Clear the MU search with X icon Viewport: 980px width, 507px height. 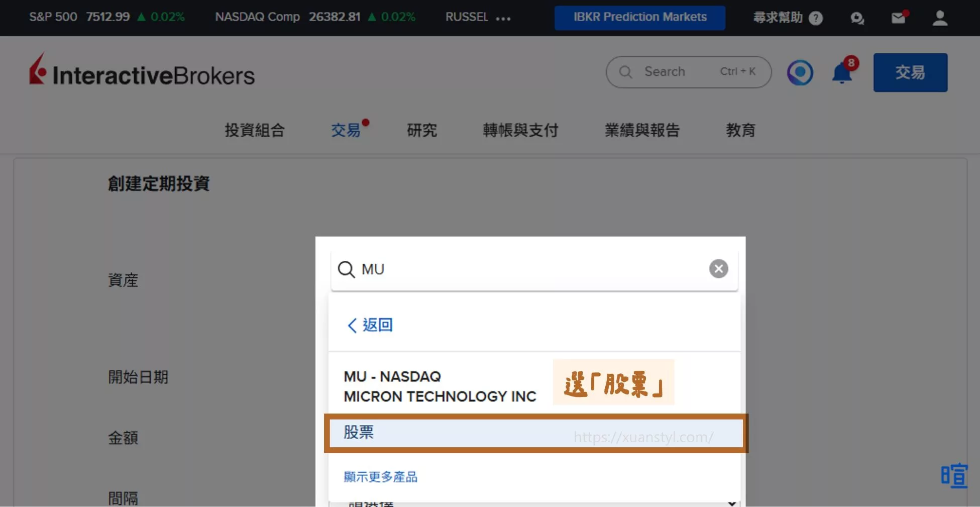coord(718,269)
